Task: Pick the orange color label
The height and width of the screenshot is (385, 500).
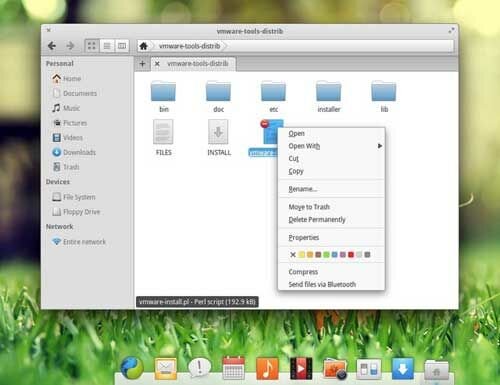Action: click(310, 255)
